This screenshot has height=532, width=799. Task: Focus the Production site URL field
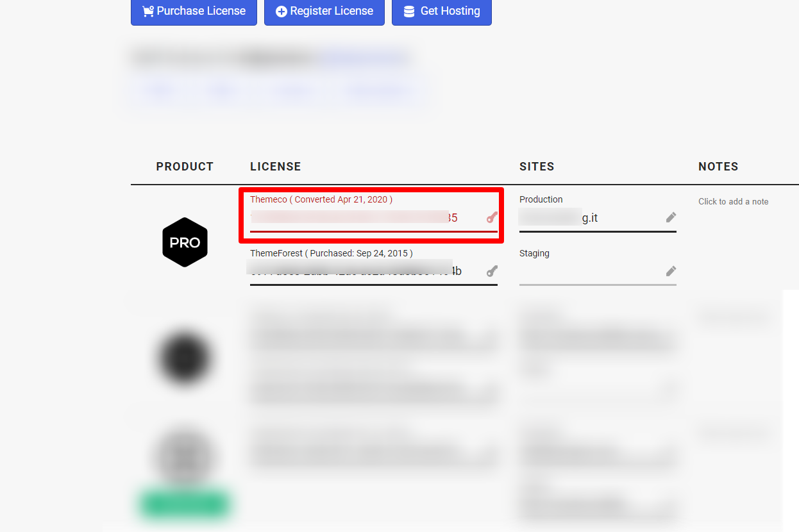598,218
